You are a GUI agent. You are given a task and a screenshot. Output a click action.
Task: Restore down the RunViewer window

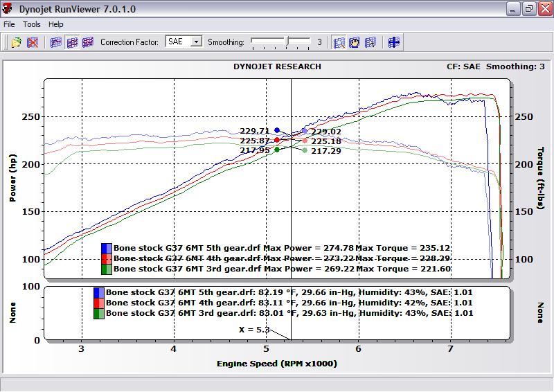point(529,9)
